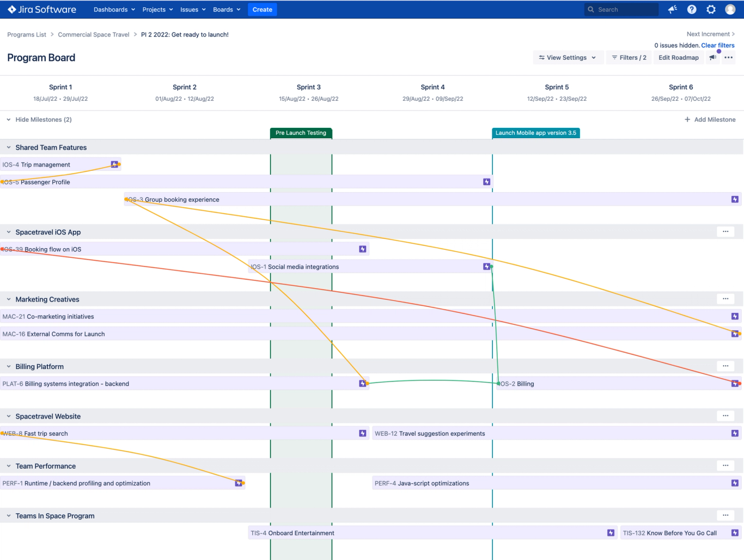This screenshot has width=744, height=560.
Task: Select the Pre Launch Testing milestone
Action: point(301,133)
